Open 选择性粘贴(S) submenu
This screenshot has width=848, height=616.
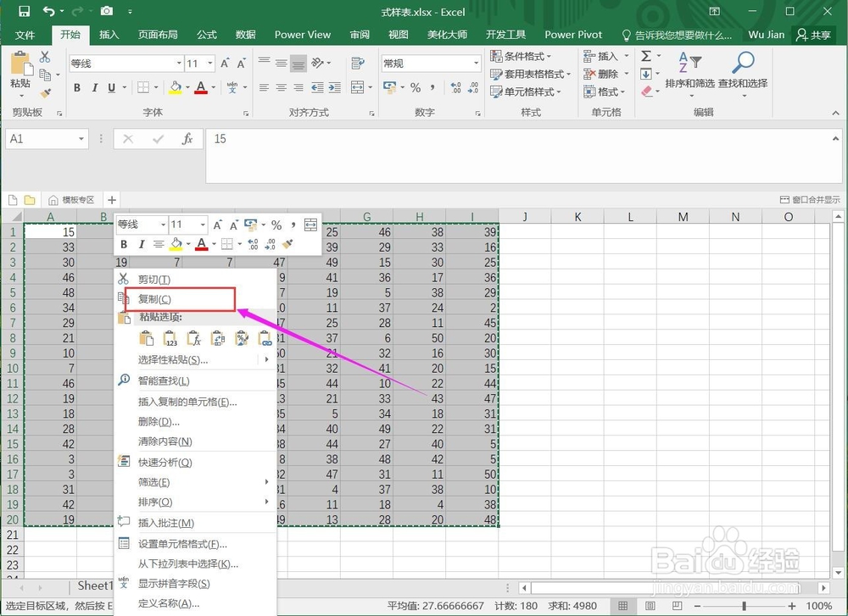point(196,360)
